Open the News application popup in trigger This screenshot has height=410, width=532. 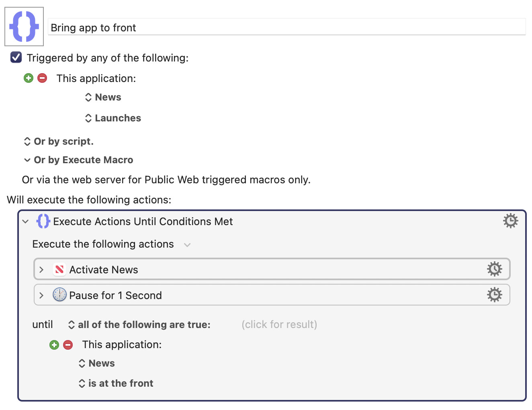[x=103, y=97]
